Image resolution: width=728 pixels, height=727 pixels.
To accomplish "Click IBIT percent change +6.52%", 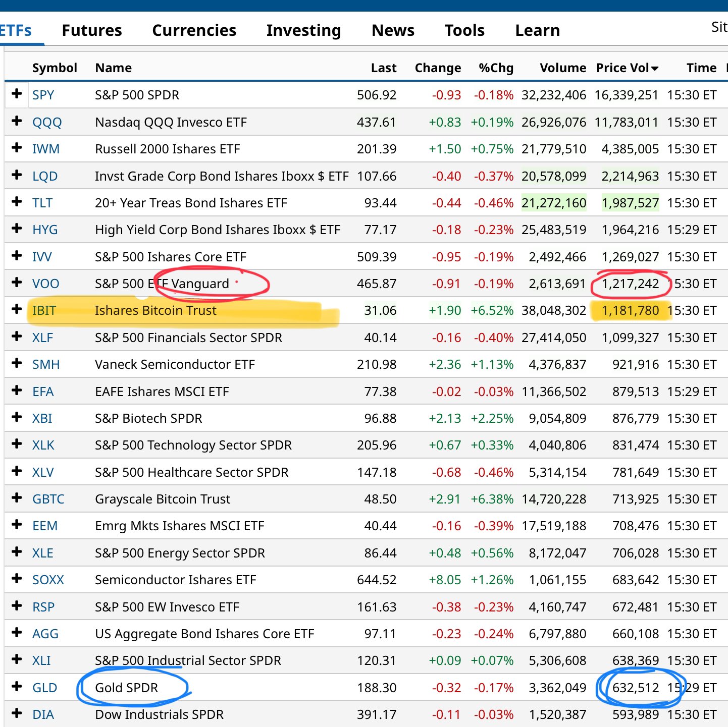I will [x=492, y=310].
